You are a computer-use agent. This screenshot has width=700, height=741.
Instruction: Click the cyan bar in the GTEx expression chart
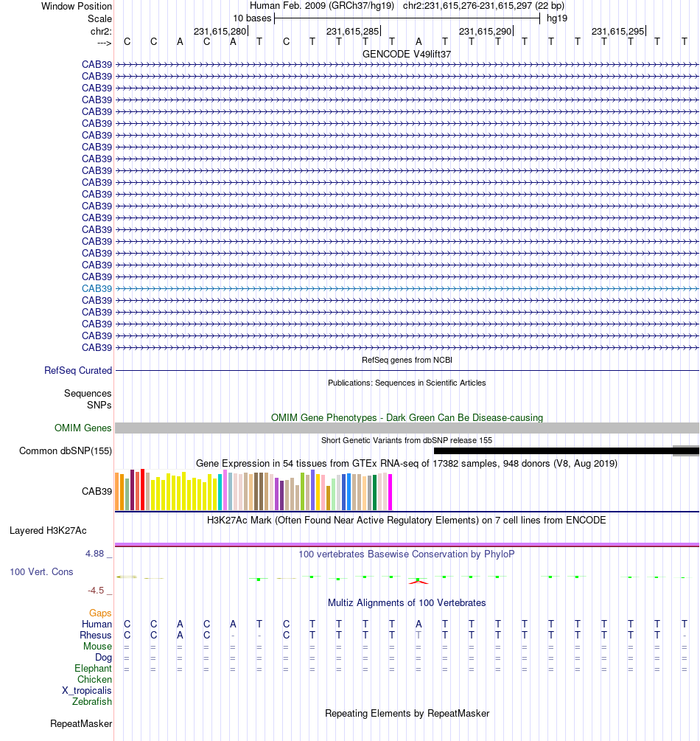point(220,493)
